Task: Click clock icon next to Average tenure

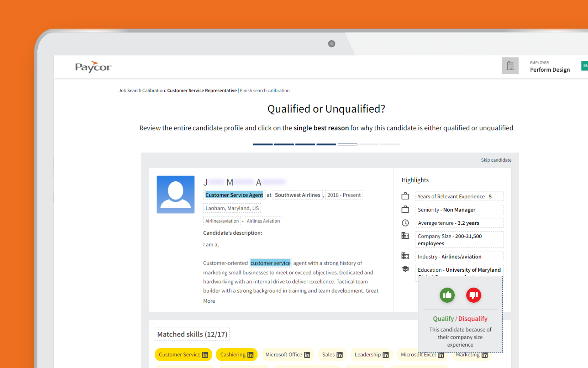Action: point(405,223)
